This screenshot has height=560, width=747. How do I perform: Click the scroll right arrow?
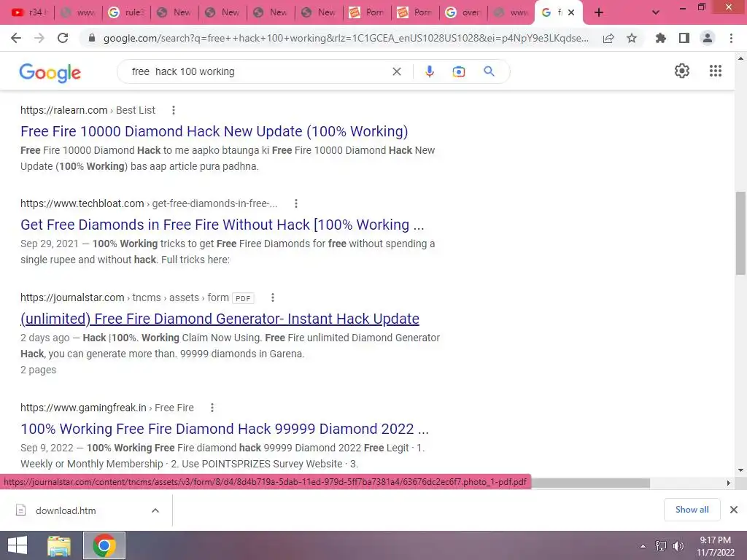tap(729, 483)
